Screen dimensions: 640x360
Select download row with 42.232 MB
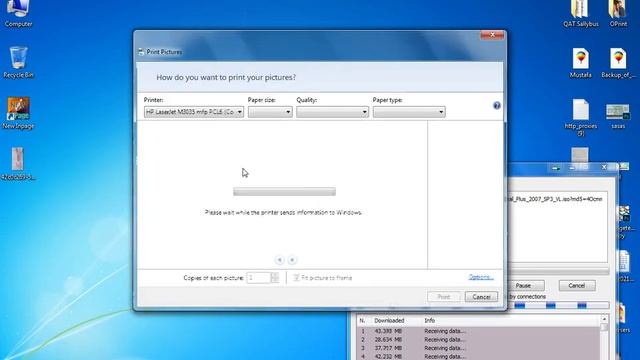click(479, 356)
